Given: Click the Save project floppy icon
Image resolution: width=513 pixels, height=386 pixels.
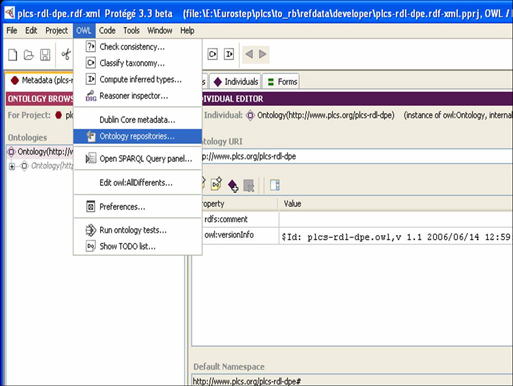Looking at the screenshot, I should pyautogui.click(x=45, y=55).
